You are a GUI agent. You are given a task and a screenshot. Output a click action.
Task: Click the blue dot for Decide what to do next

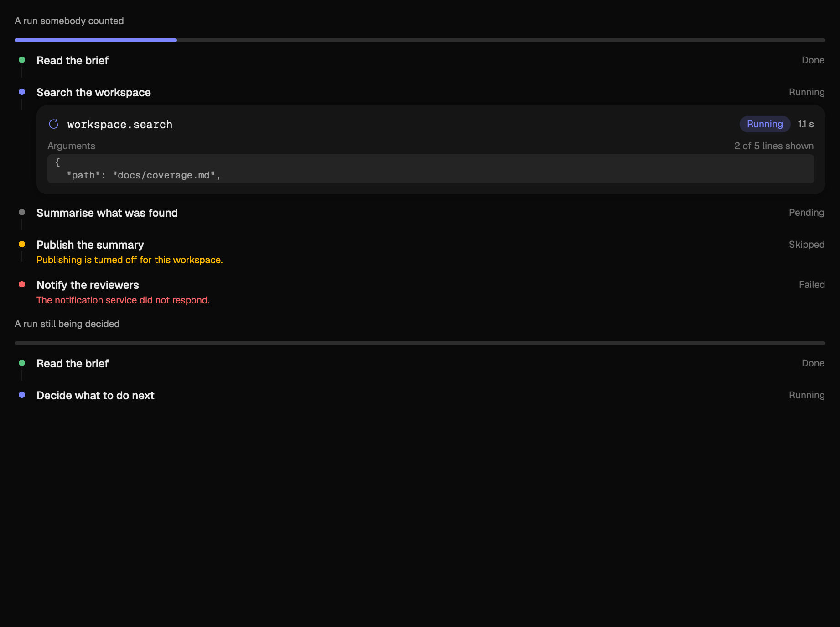pos(22,395)
